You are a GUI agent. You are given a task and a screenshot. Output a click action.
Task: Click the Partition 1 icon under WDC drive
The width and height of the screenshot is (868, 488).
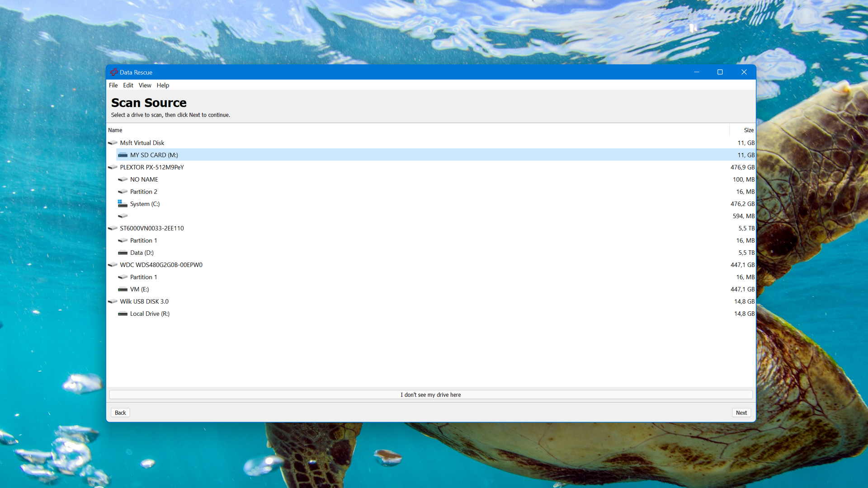pyautogui.click(x=123, y=277)
